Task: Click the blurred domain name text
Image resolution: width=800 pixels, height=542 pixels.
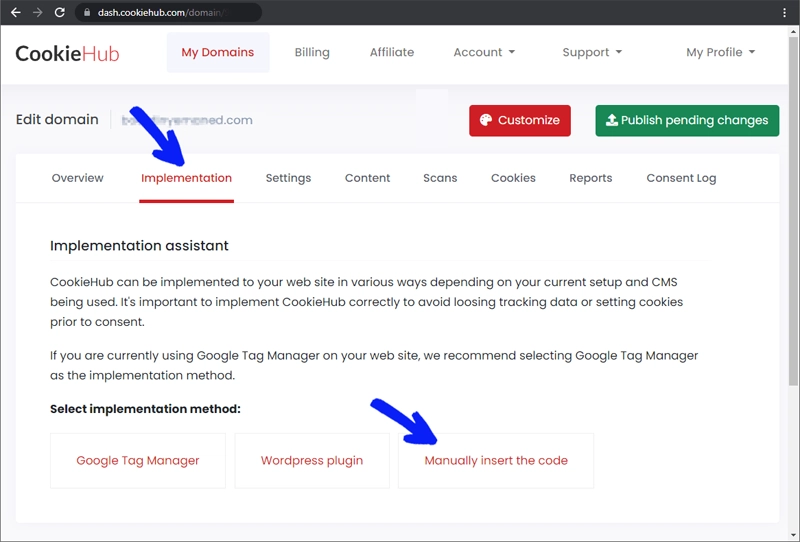Action: pyautogui.click(x=187, y=120)
